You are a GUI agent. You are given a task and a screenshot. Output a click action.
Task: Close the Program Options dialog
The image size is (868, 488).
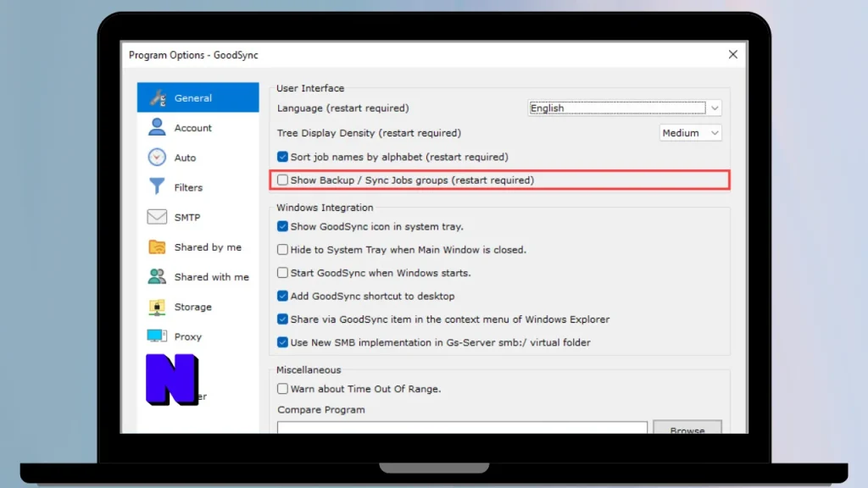733,54
